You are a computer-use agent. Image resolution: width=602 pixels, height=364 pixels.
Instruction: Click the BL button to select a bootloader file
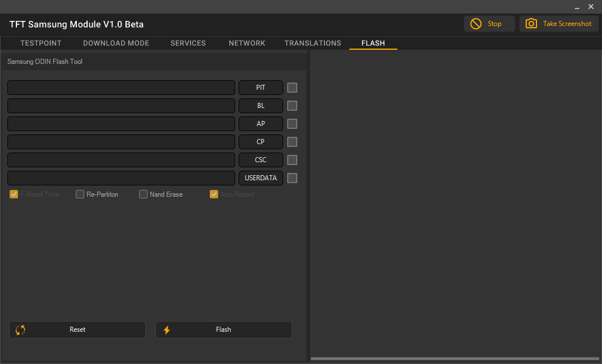tap(261, 106)
